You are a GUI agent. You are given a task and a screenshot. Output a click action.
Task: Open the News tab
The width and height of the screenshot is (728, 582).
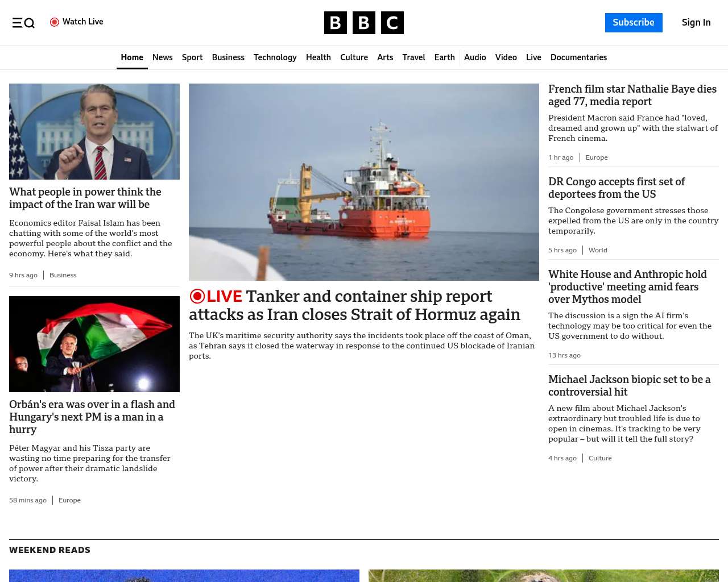pos(162,57)
